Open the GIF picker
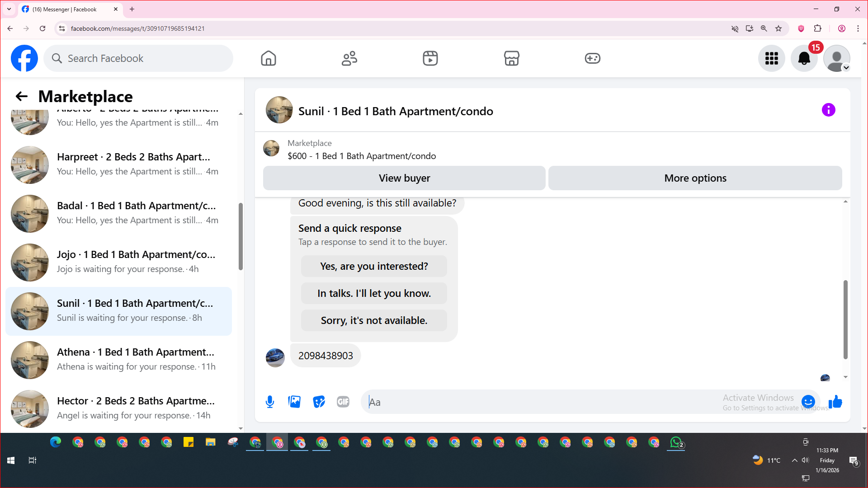868x488 pixels. coord(343,402)
